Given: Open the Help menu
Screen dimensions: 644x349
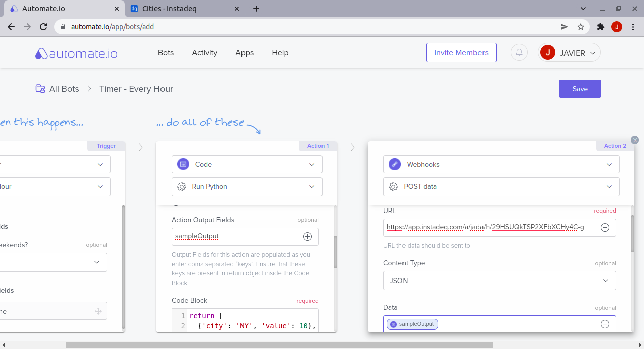Looking at the screenshot, I should [x=280, y=53].
